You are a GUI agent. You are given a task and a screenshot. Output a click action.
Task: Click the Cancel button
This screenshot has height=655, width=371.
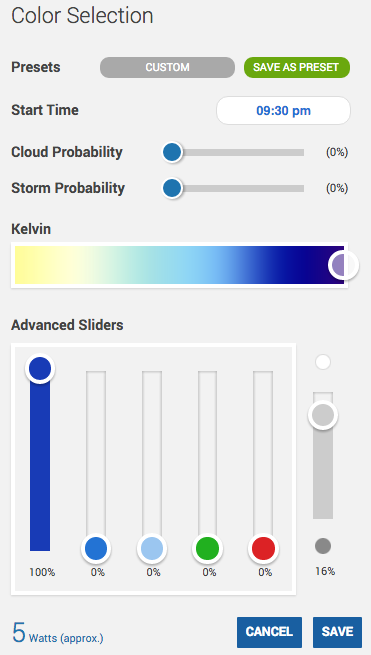(269, 632)
